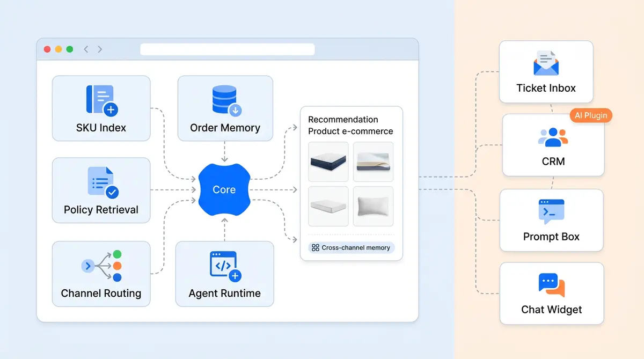Open the dark blue mattress product thumbnail
This screenshot has height=359, width=644.
(x=328, y=162)
